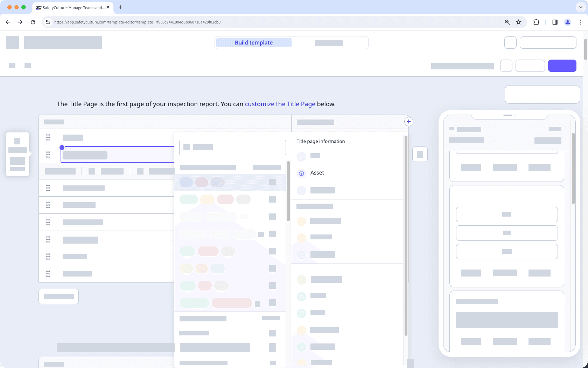
Task: Click the search field in the popup panel
Action: pos(232,147)
